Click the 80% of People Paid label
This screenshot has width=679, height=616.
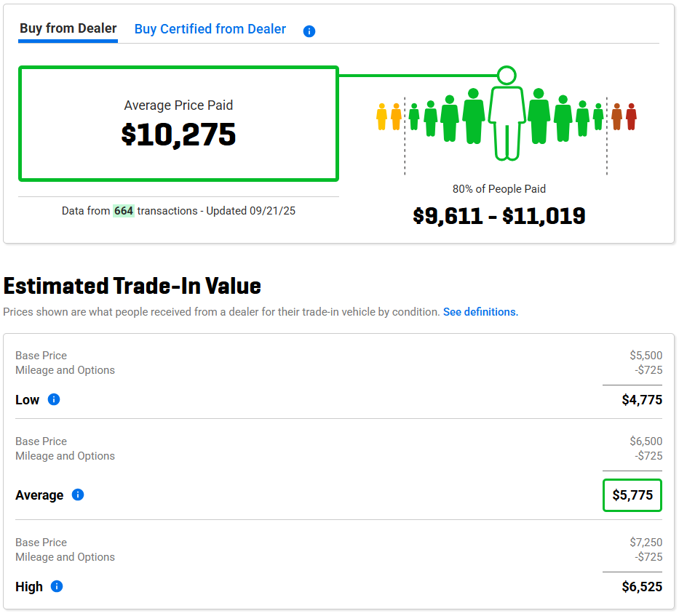(x=499, y=189)
